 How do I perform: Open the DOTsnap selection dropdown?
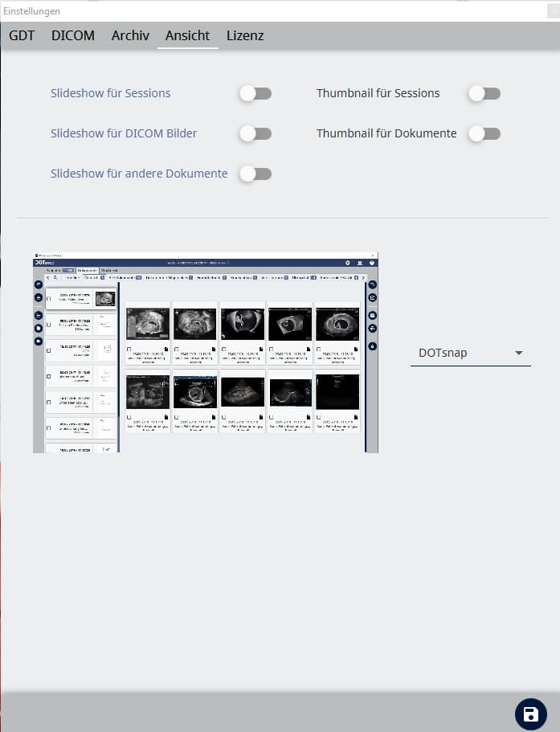click(x=470, y=353)
